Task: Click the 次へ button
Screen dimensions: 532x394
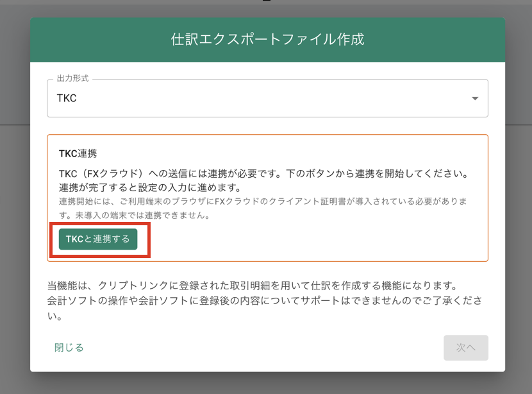Action: pyautogui.click(x=466, y=348)
